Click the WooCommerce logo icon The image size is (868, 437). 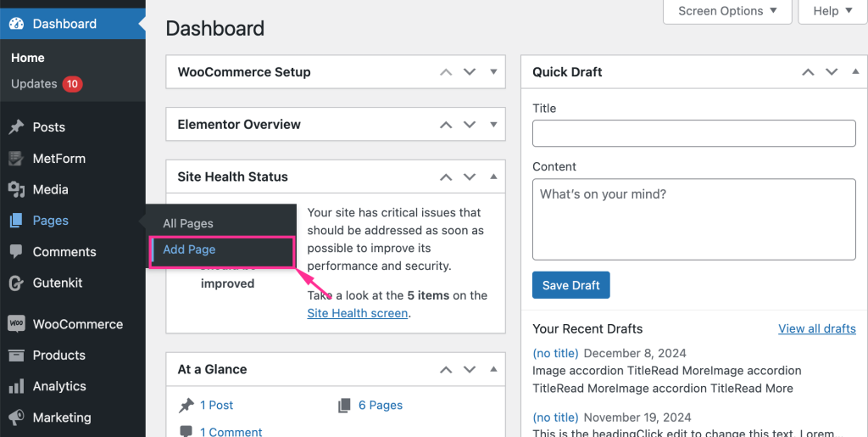click(x=16, y=324)
